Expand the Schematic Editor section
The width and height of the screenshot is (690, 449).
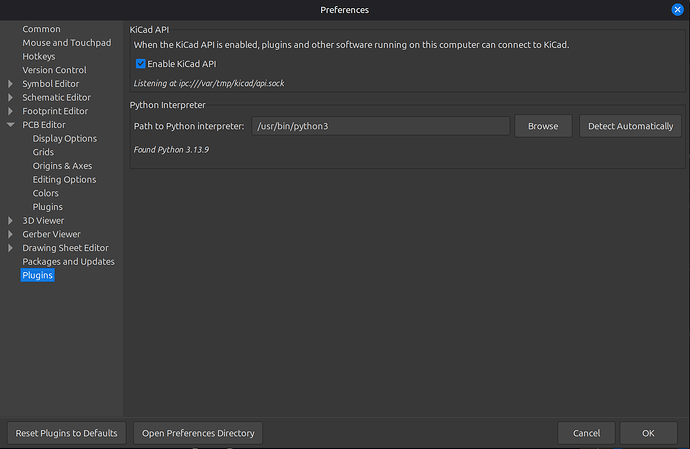(11, 98)
